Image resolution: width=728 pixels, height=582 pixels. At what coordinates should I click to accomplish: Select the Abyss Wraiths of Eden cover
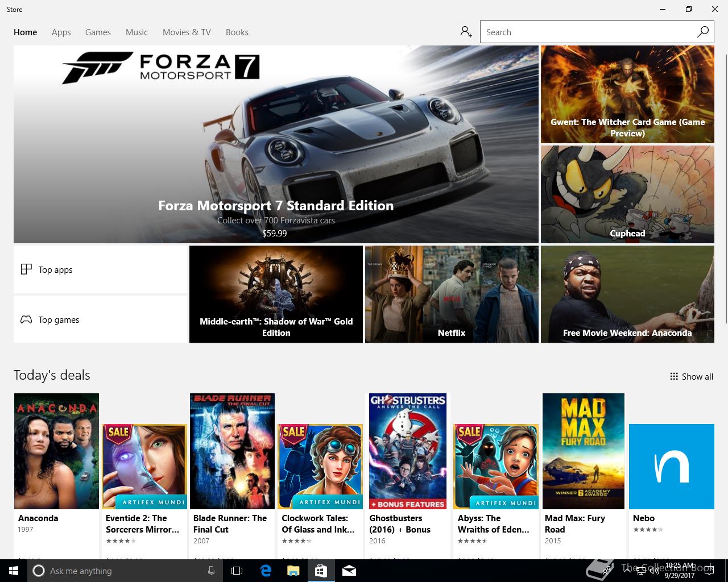496,466
